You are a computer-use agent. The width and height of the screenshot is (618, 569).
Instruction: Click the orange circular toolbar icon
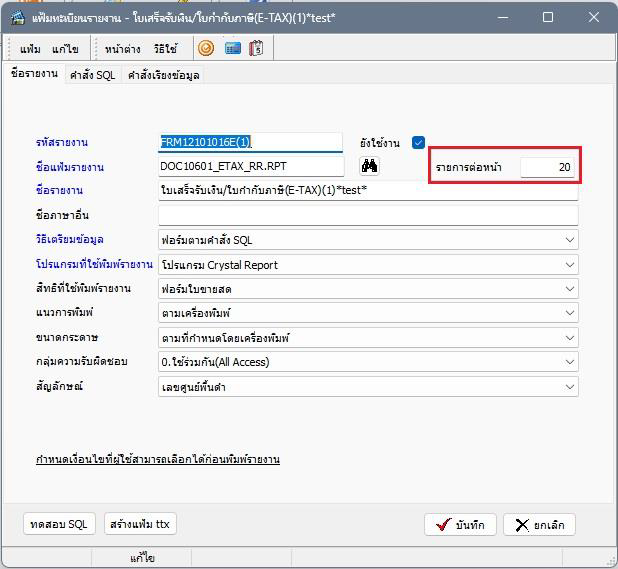(x=206, y=48)
